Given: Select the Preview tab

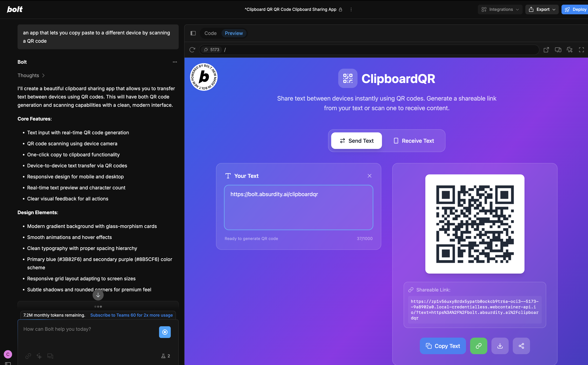Looking at the screenshot, I should click(234, 33).
